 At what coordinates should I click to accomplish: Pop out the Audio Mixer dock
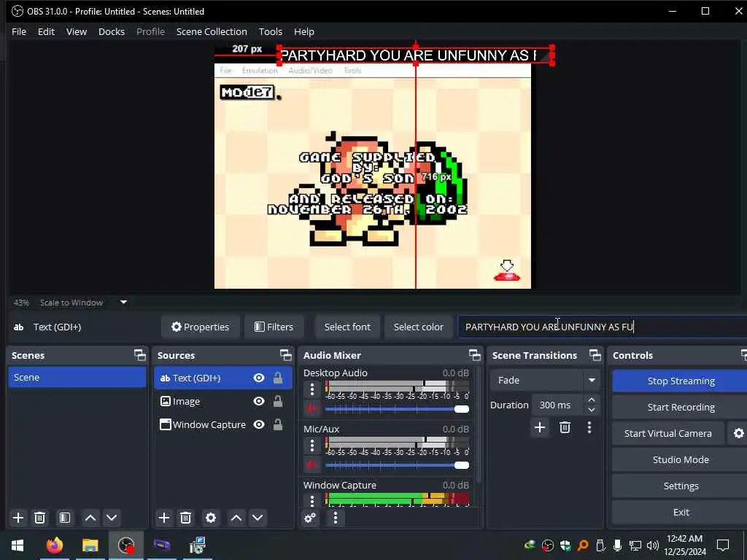click(x=474, y=355)
